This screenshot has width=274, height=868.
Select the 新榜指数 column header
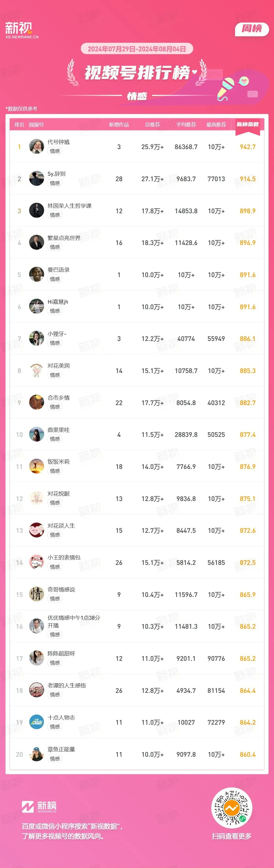click(248, 125)
